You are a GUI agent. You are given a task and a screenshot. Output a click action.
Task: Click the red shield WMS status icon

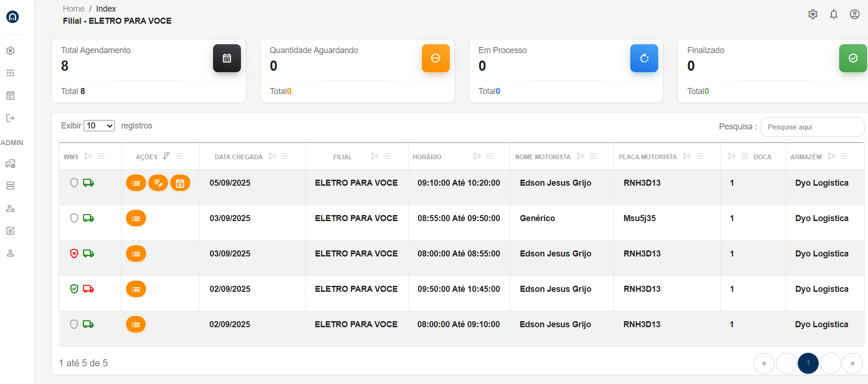point(74,254)
